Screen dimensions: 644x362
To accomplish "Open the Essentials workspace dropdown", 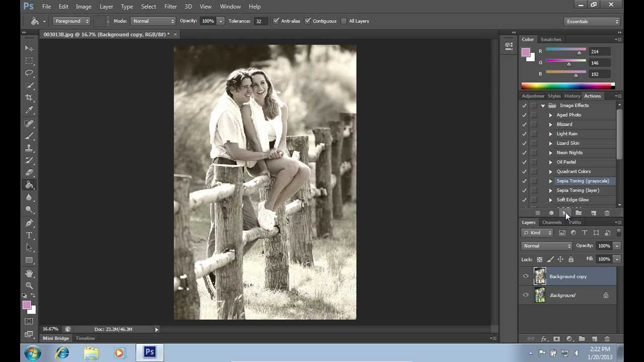I will (x=592, y=22).
